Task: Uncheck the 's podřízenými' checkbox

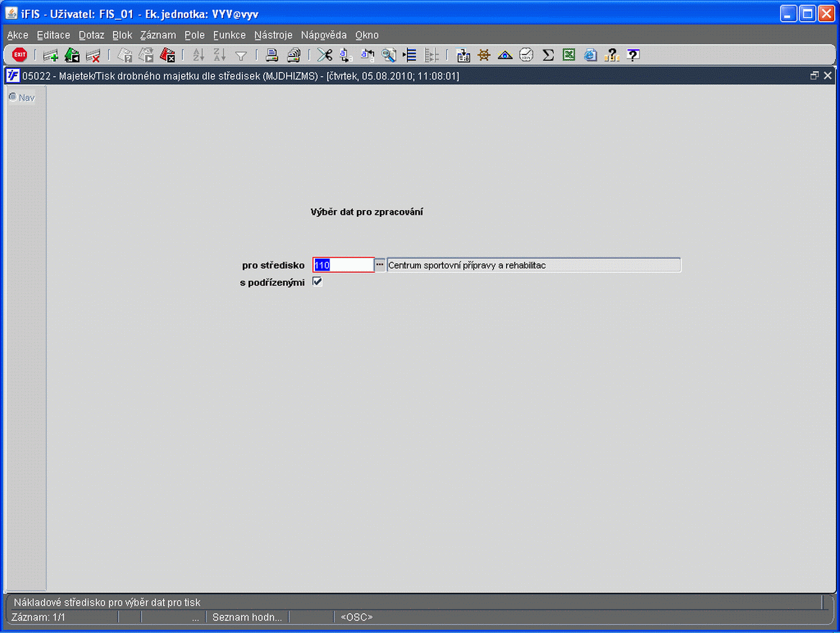Action: [x=318, y=282]
